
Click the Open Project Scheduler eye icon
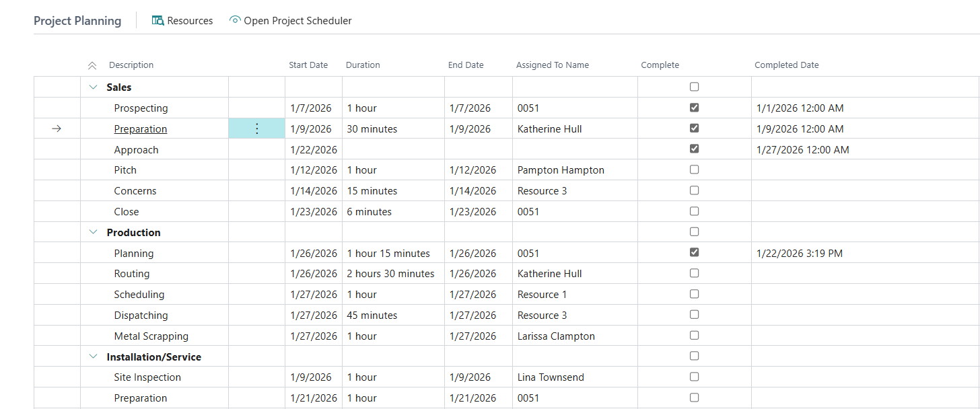[x=235, y=20]
